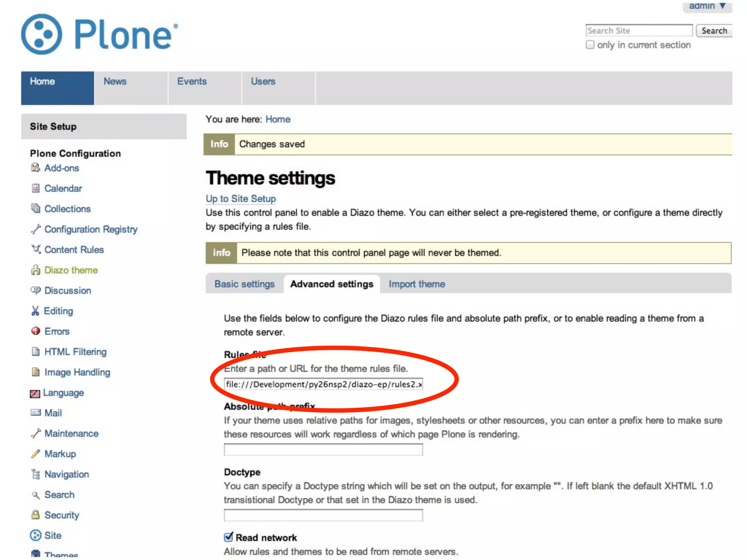
Task: Click the Editing scissors icon
Action: [x=35, y=311]
